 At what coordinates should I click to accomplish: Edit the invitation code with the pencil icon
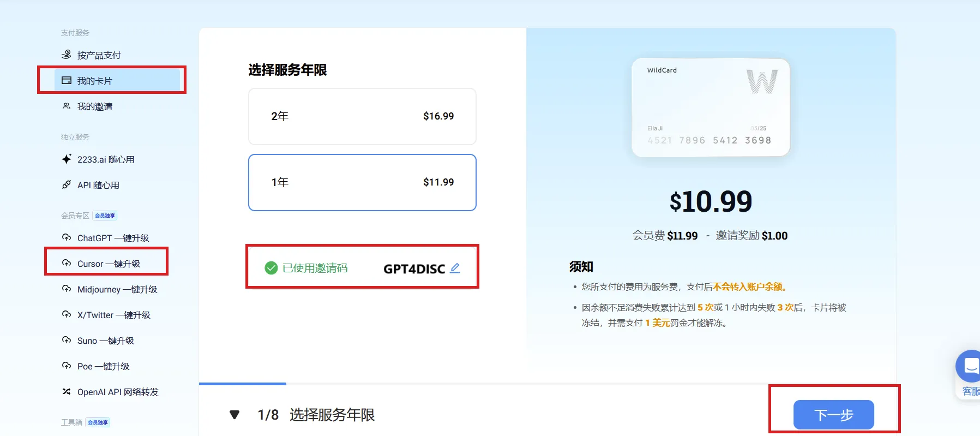pyautogui.click(x=455, y=268)
